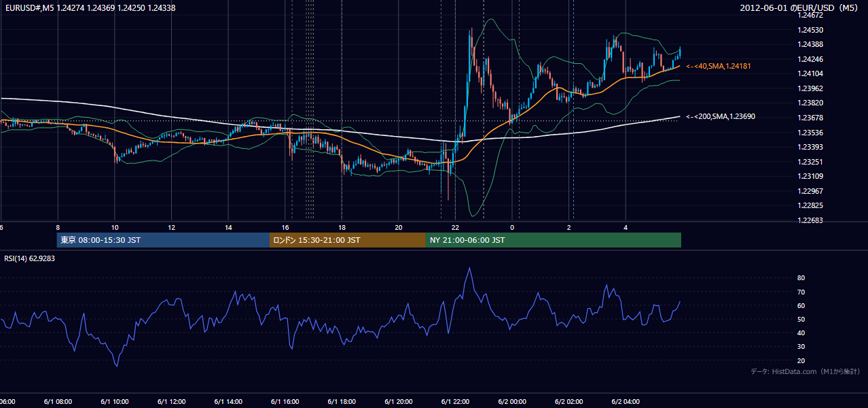Click the hour label 16 under the price chart
Screen dimensions: 868x408
(x=285, y=228)
